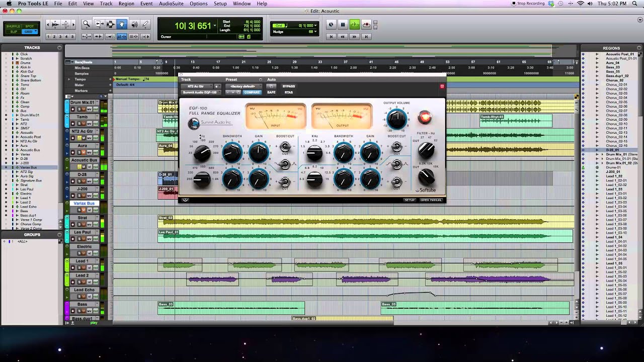Click the plug-in window target button

442,86
